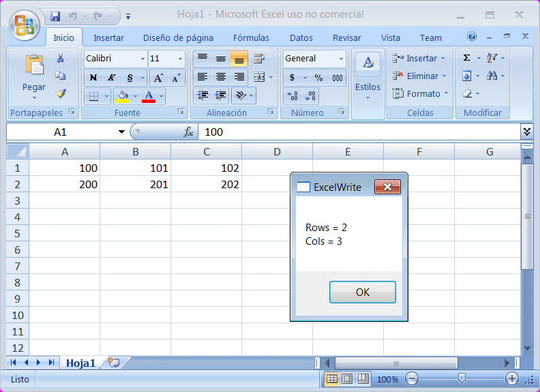The width and height of the screenshot is (540, 392).
Task: Toggle bottom vertical alignment
Action: [x=239, y=59]
